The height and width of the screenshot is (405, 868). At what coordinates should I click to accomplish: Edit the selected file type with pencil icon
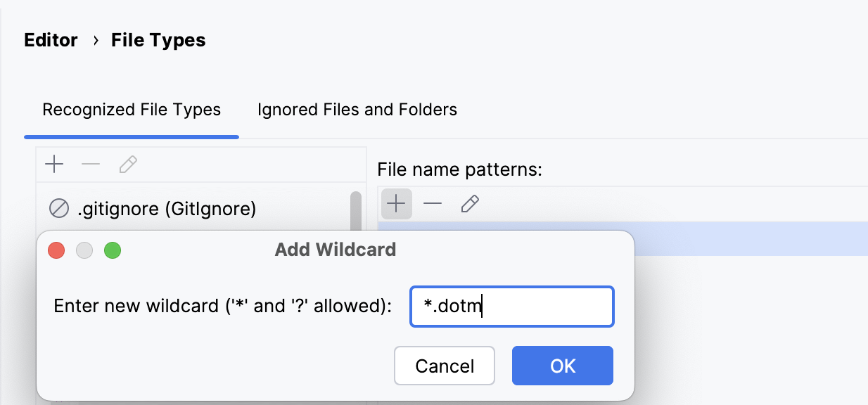point(128,165)
